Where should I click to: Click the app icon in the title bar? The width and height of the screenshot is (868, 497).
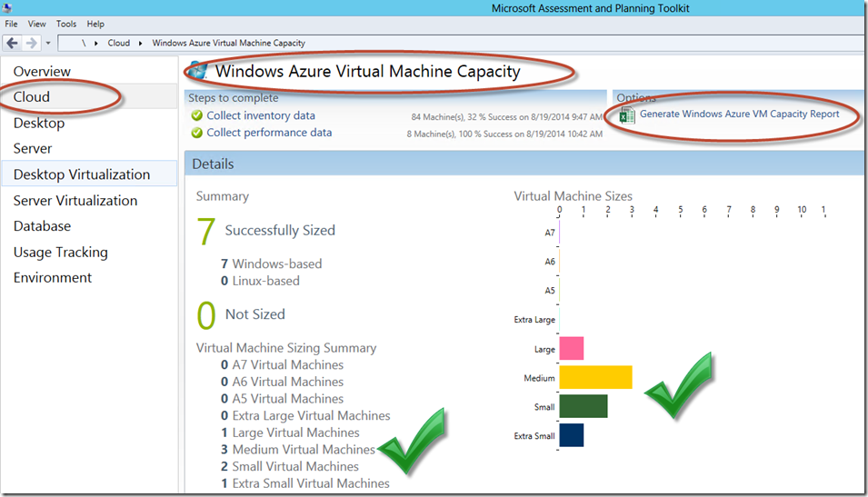7,8
